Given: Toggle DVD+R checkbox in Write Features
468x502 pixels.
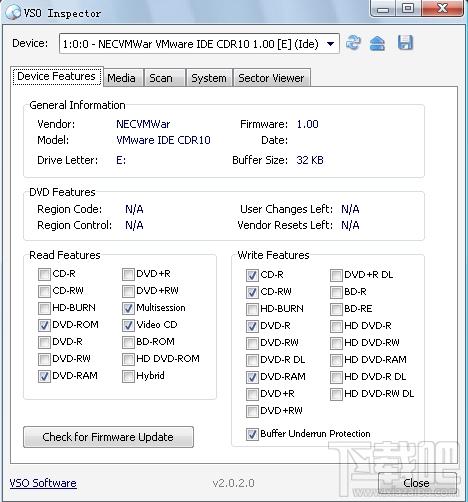Looking at the screenshot, I should click(252, 394).
